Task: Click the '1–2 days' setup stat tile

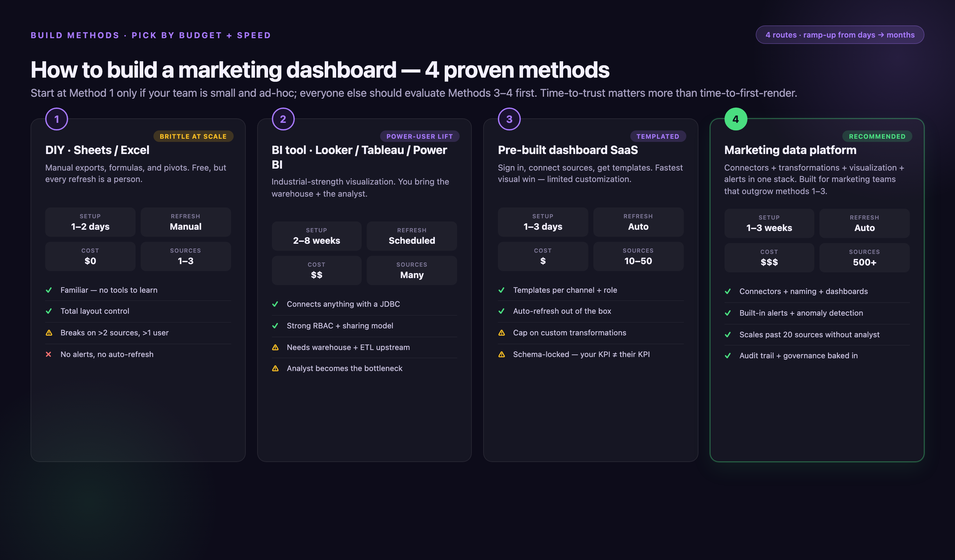Action: tap(90, 222)
